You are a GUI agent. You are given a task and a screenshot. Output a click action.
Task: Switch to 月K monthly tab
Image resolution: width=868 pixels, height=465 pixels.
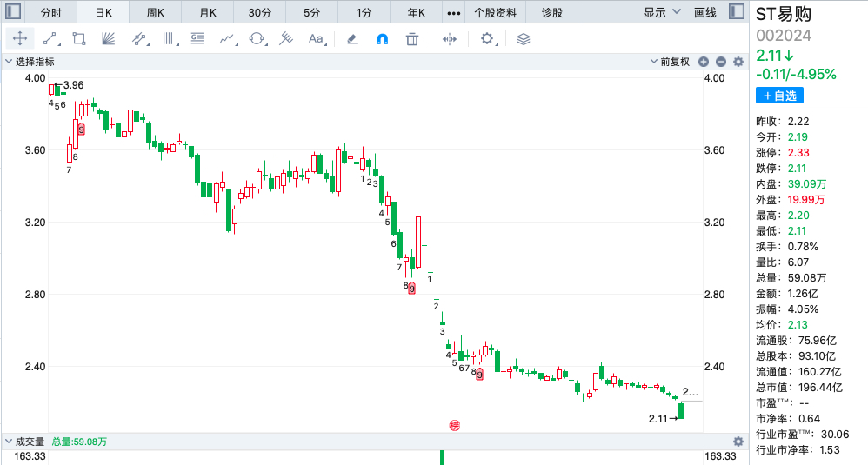click(208, 12)
